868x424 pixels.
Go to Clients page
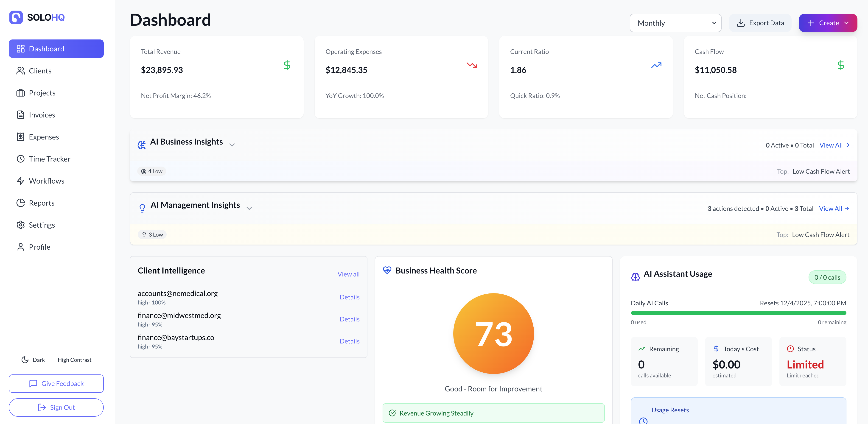(x=56, y=71)
